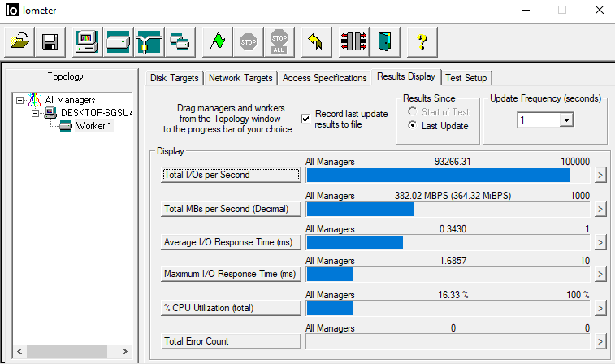Open the Access Specifications tab

324,78
